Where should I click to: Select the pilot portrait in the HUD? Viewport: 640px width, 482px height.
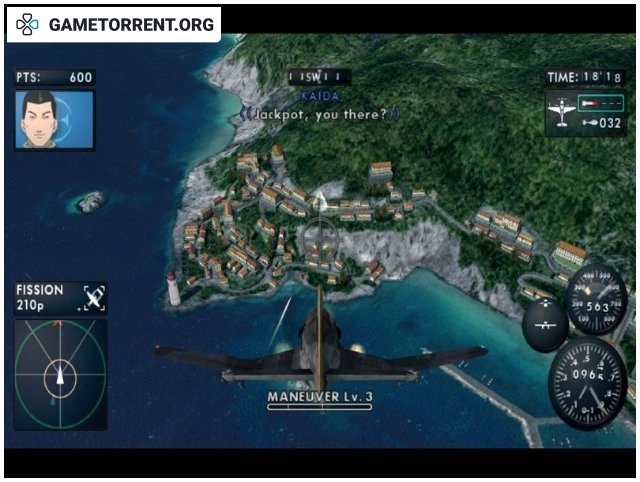click(x=54, y=120)
